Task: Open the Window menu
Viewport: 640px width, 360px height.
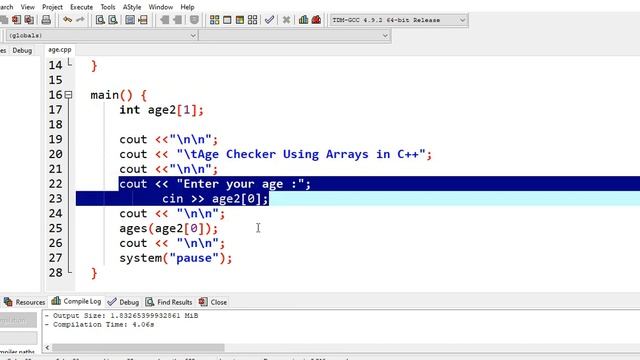Action: [160, 7]
